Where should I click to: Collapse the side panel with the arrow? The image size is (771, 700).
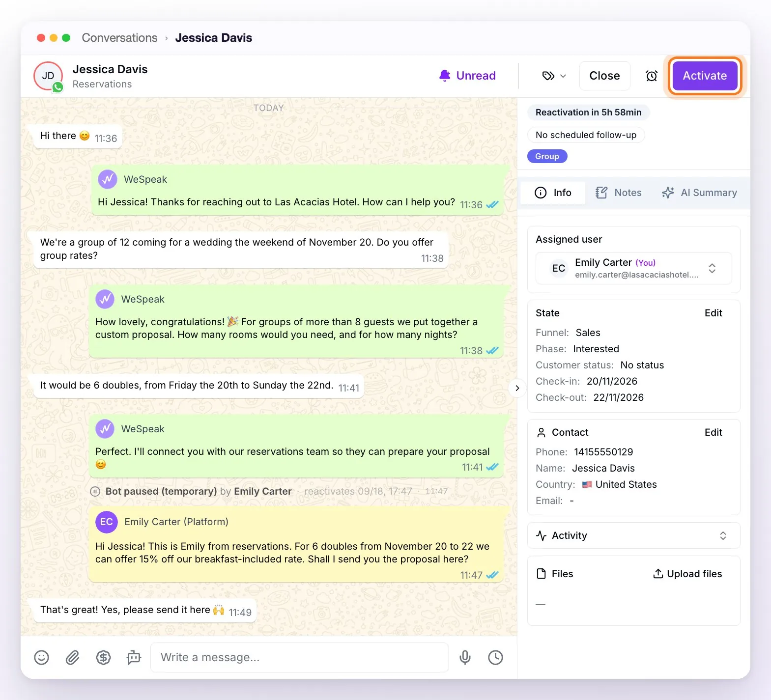pos(517,388)
